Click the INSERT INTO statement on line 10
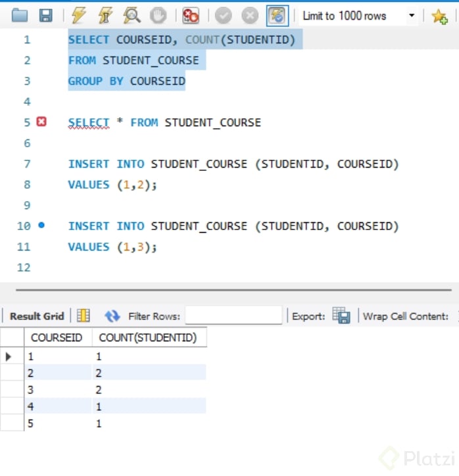 pyautogui.click(x=233, y=226)
